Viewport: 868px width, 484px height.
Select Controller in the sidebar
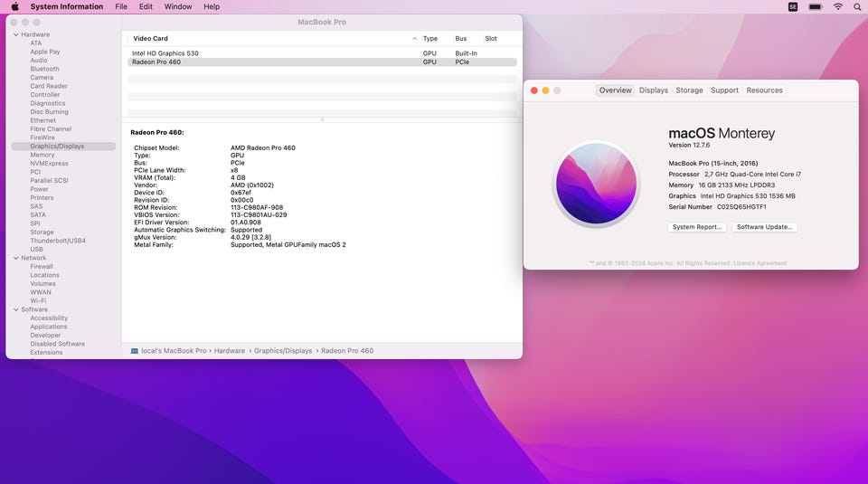[x=45, y=95]
